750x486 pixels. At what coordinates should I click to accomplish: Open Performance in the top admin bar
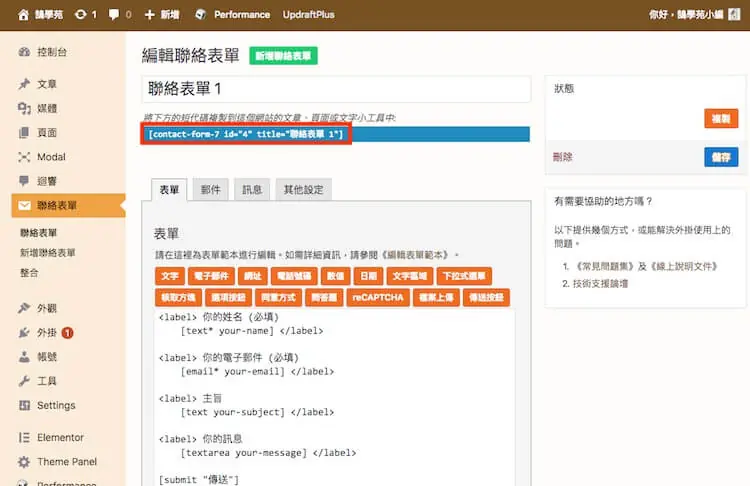tap(242, 15)
